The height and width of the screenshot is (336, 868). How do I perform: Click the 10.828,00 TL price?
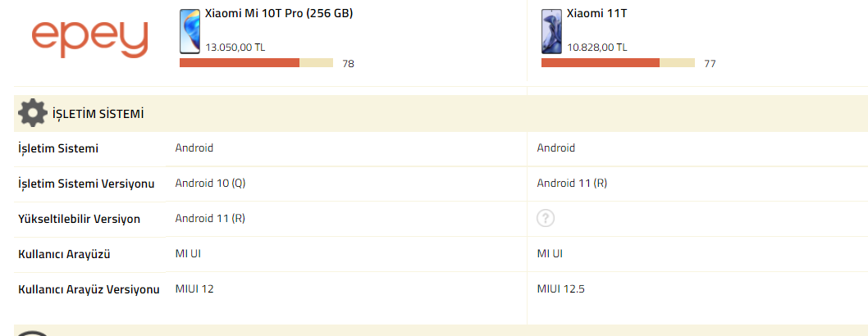596,48
